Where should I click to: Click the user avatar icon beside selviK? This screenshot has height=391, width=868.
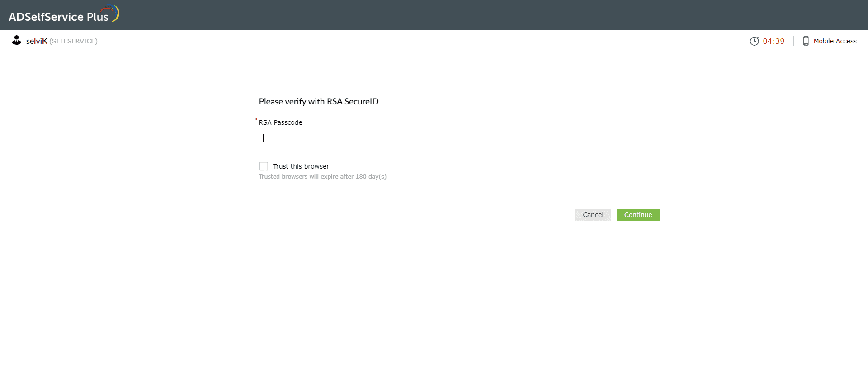pyautogui.click(x=17, y=40)
